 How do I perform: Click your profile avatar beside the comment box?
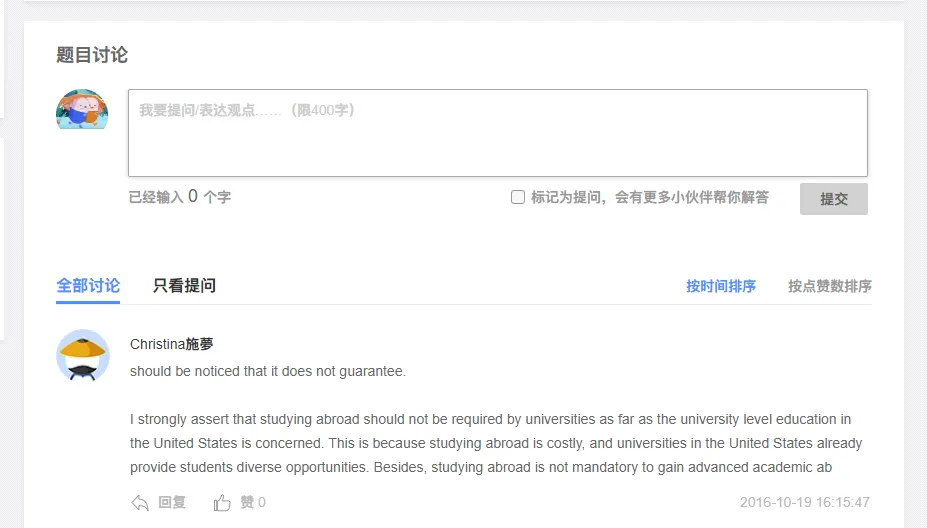(x=82, y=110)
